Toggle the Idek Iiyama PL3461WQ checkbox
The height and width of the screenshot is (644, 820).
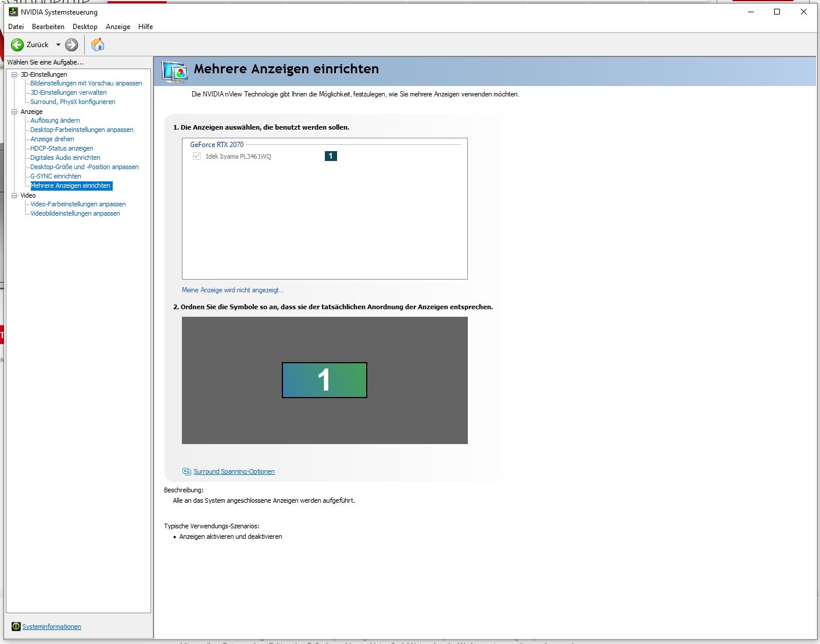[196, 156]
